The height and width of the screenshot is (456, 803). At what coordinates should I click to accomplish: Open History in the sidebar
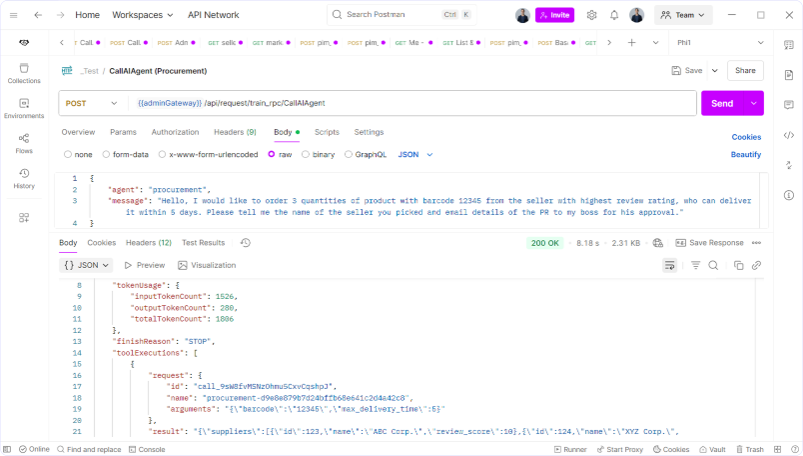24,179
